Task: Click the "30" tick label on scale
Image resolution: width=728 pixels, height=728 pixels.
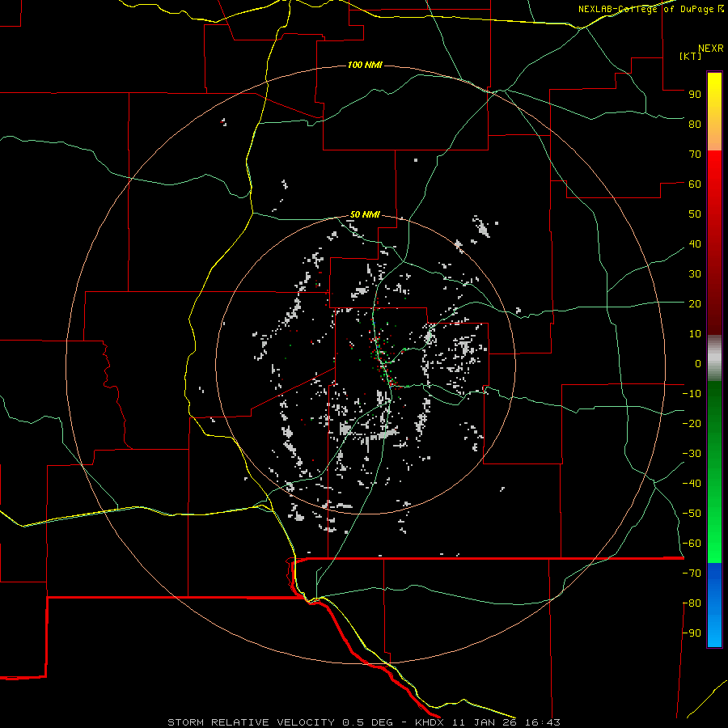Action: tap(695, 274)
